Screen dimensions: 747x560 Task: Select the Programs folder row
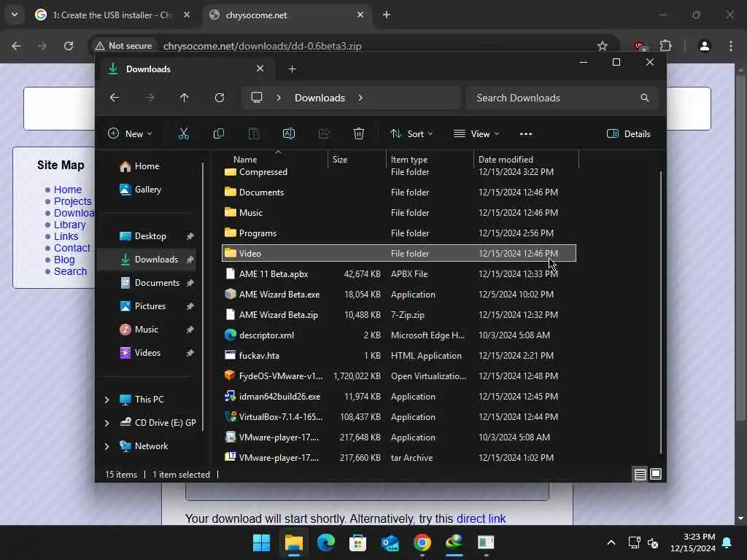point(399,233)
